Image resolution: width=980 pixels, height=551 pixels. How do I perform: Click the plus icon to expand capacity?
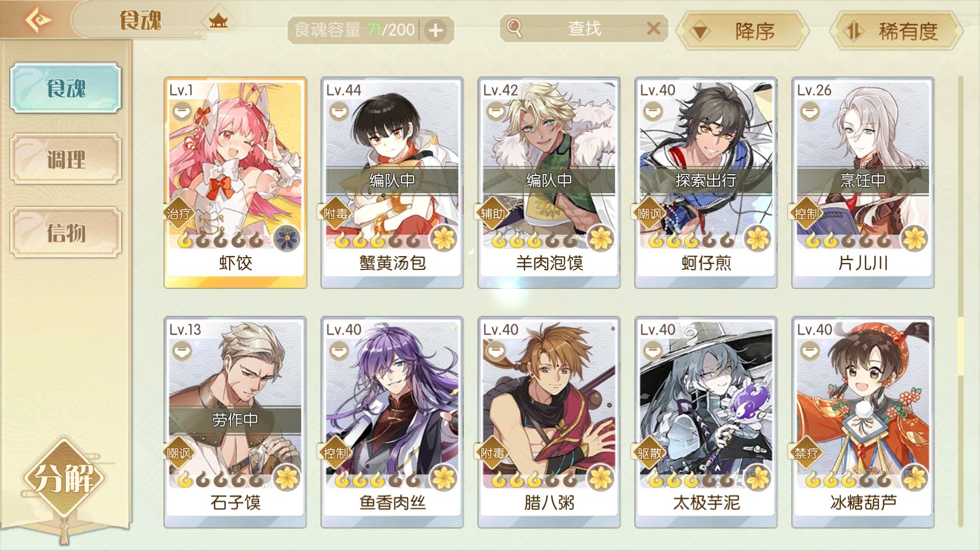click(435, 31)
